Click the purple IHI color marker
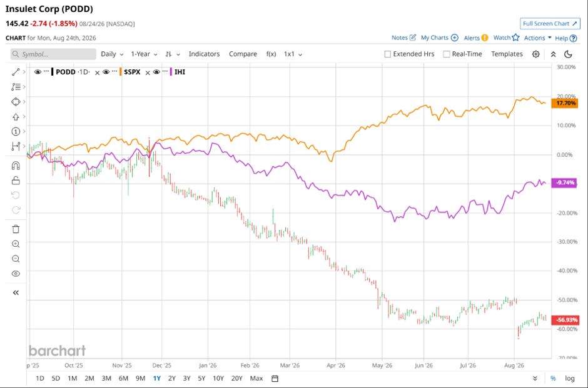 (x=171, y=72)
